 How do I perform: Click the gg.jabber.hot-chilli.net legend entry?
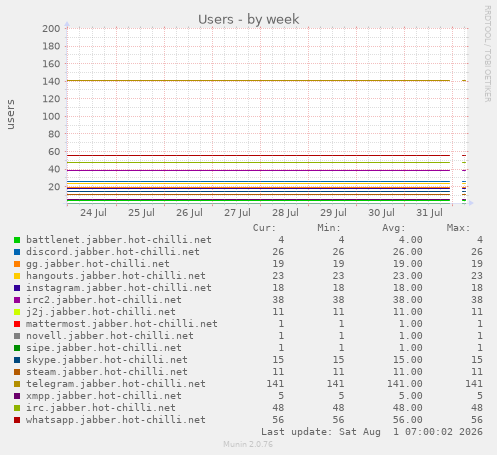pos(98,264)
